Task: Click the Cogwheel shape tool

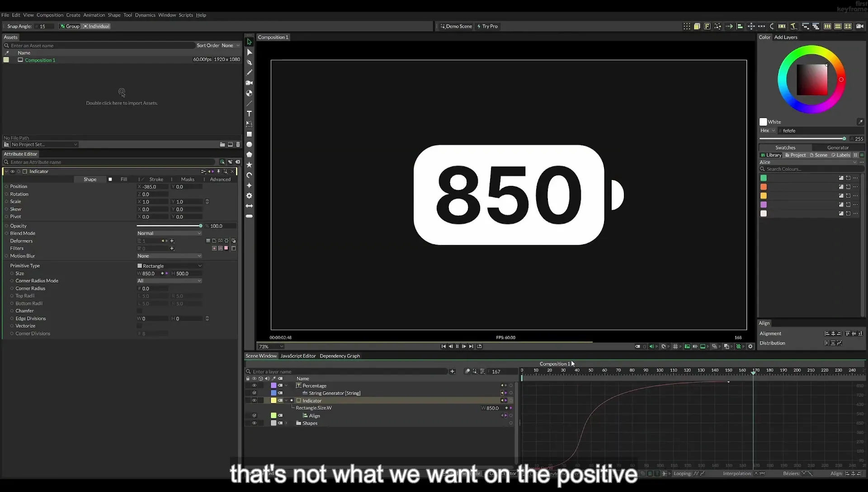Action: point(249,196)
